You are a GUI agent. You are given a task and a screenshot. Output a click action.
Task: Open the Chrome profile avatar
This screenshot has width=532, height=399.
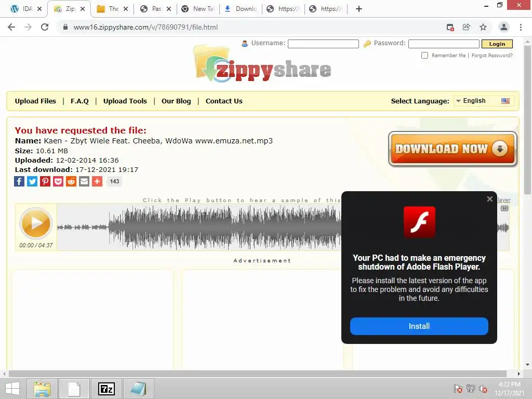[x=504, y=27]
